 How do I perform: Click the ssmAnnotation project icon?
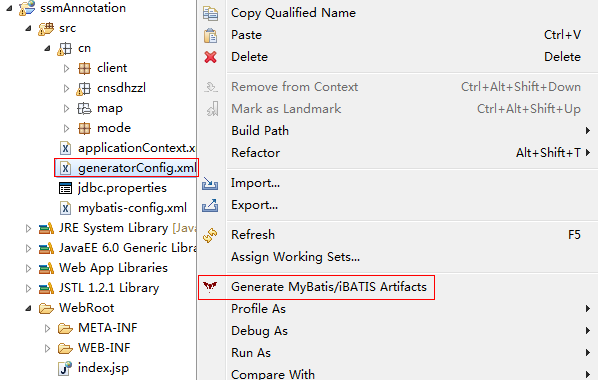click(x=27, y=8)
